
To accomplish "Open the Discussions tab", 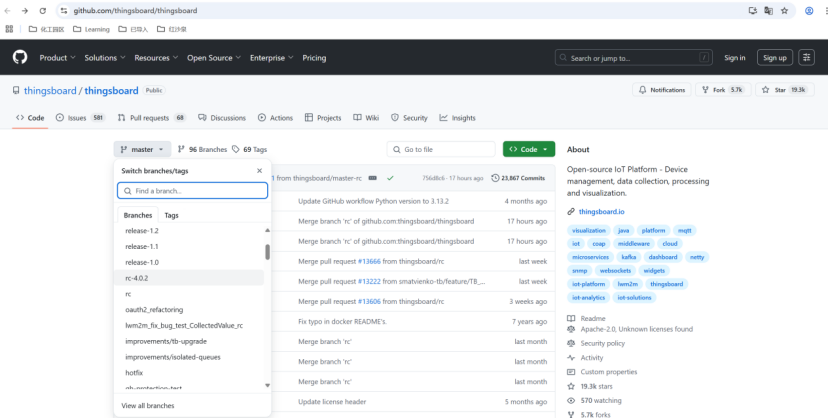I will [x=222, y=118].
